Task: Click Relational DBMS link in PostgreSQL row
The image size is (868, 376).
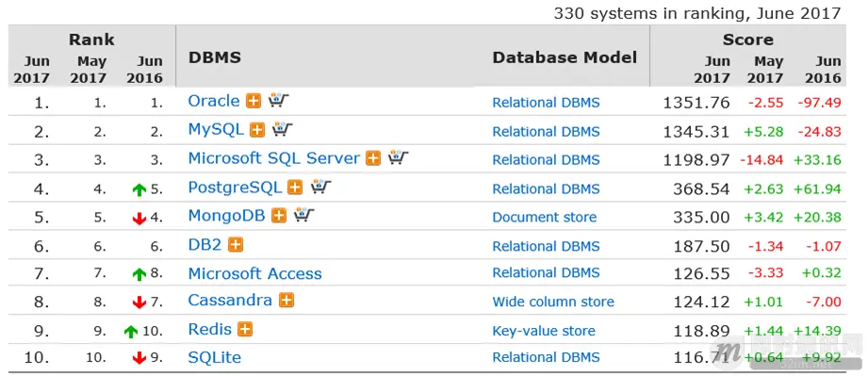Action: coord(546,188)
